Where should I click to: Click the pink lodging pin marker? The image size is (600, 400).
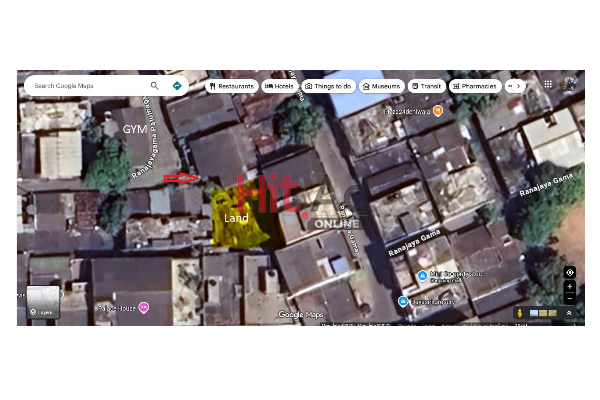(x=144, y=307)
